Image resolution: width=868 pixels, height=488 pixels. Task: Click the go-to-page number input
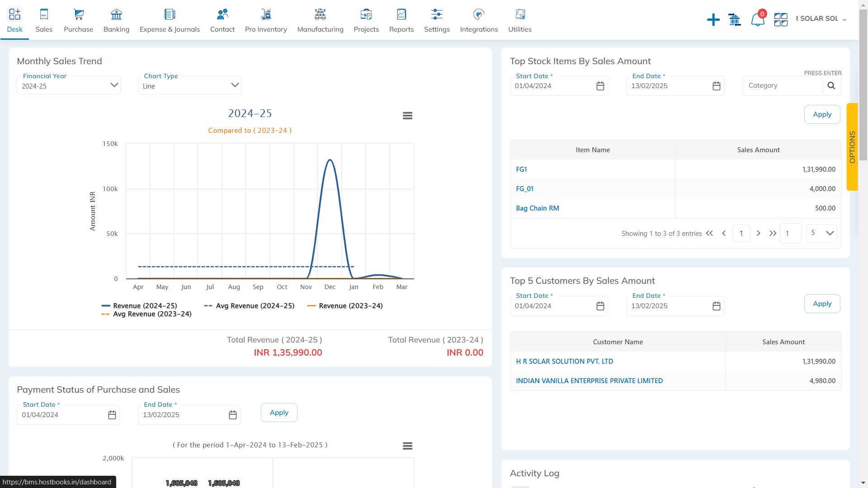coord(791,233)
